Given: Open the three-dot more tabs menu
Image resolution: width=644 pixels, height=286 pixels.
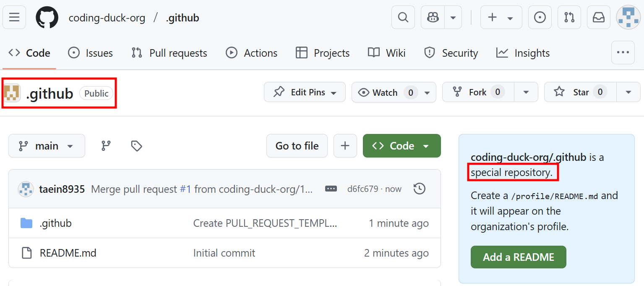Looking at the screenshot, I should 623,52.
